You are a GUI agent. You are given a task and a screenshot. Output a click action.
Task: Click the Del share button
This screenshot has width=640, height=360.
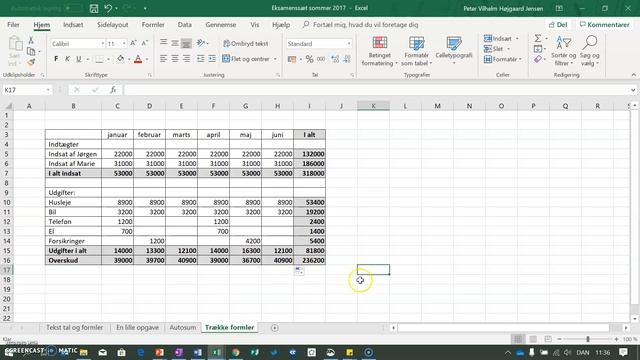coord(558,24)
